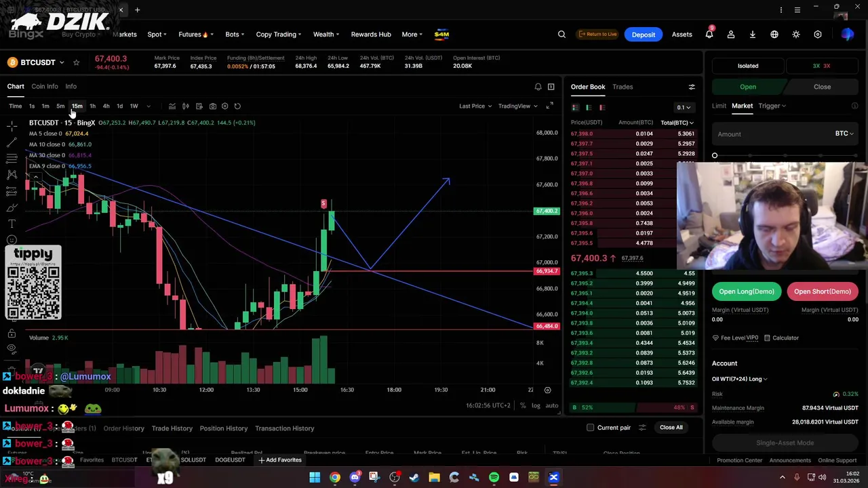The height and width of the screenshot is (488, 868).
Task: Expand the BTCUSDT pair selector
Action: (x=61, y=62)
